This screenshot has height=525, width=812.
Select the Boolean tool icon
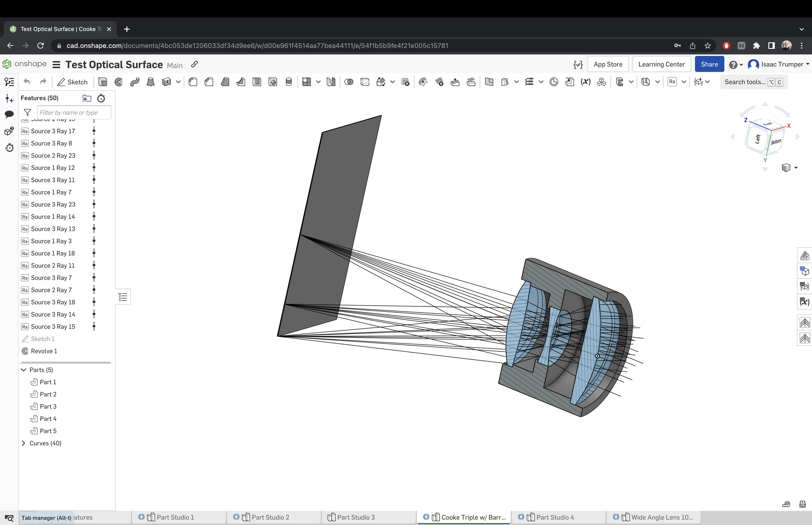[x=349, y=82]
